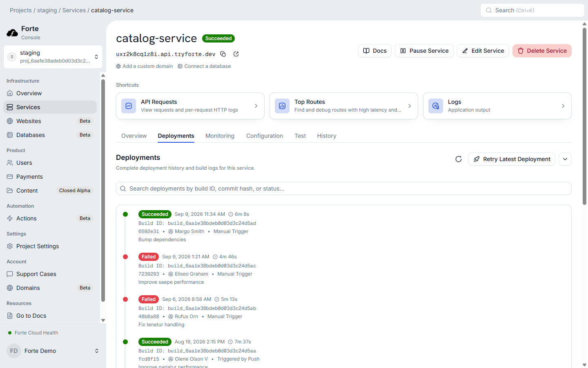Click the FD avatar in the sidebar

pos(14,351)
